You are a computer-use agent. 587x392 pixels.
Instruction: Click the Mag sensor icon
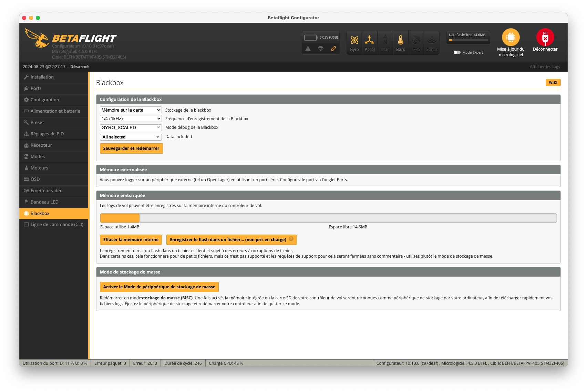385,40
